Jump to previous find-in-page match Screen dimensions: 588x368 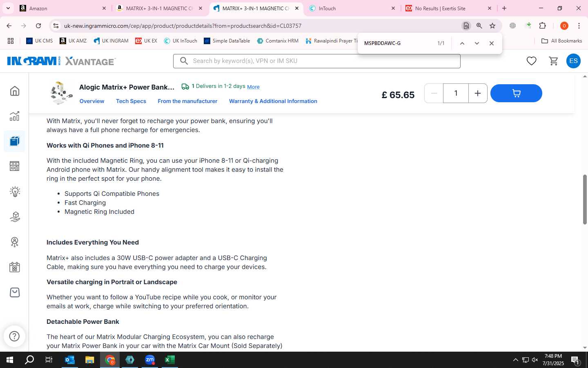tap(462, 43)
